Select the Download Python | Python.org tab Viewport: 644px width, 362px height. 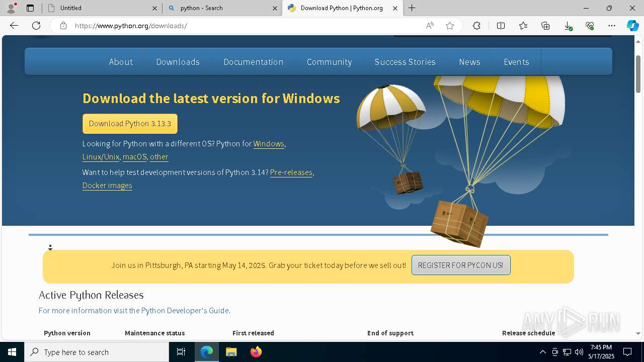(x=342, y=8)
